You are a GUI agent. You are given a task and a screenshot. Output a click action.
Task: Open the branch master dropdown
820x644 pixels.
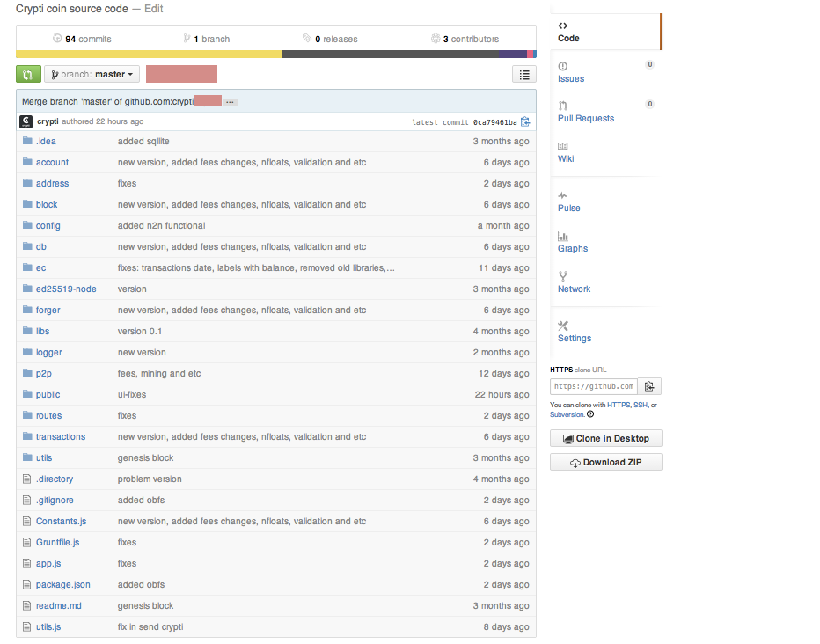pyautogui.click(x=92, y=74)
